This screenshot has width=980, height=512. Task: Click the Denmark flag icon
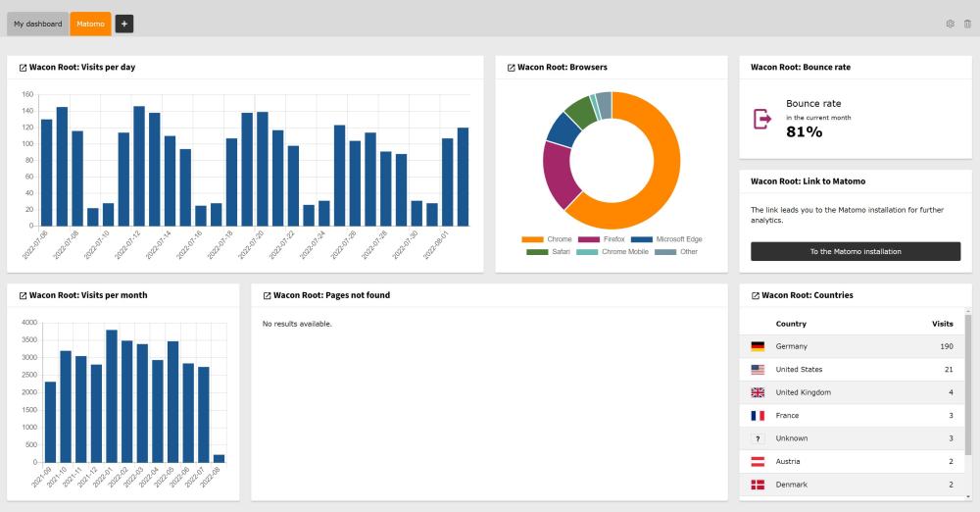click(758, 485)
